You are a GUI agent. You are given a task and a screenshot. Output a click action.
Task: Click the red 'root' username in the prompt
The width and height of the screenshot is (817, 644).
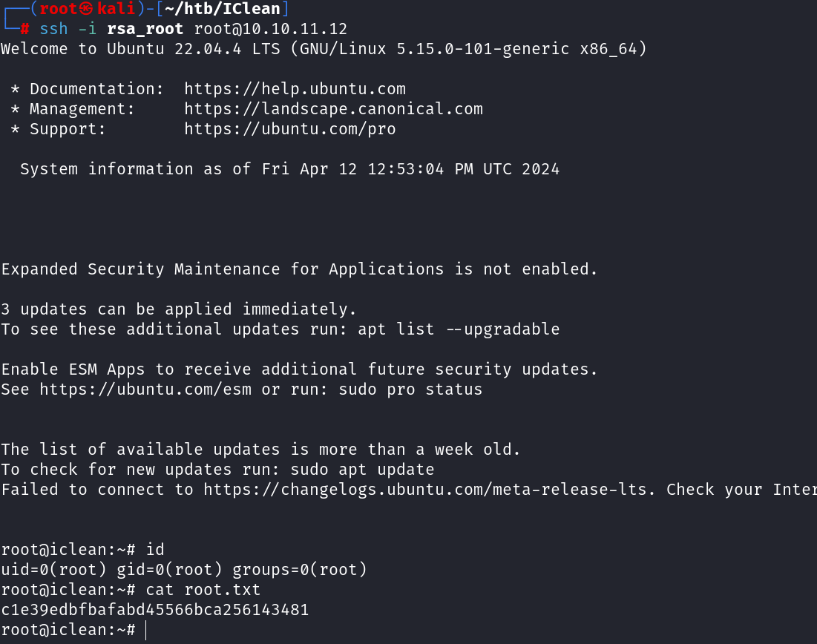tap(59, 10)
